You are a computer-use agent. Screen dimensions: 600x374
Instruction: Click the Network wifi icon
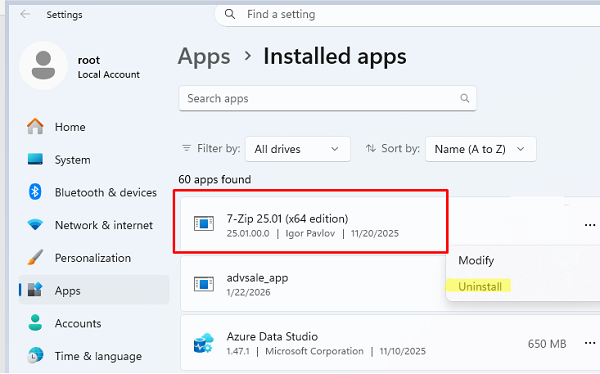(35, 225)
